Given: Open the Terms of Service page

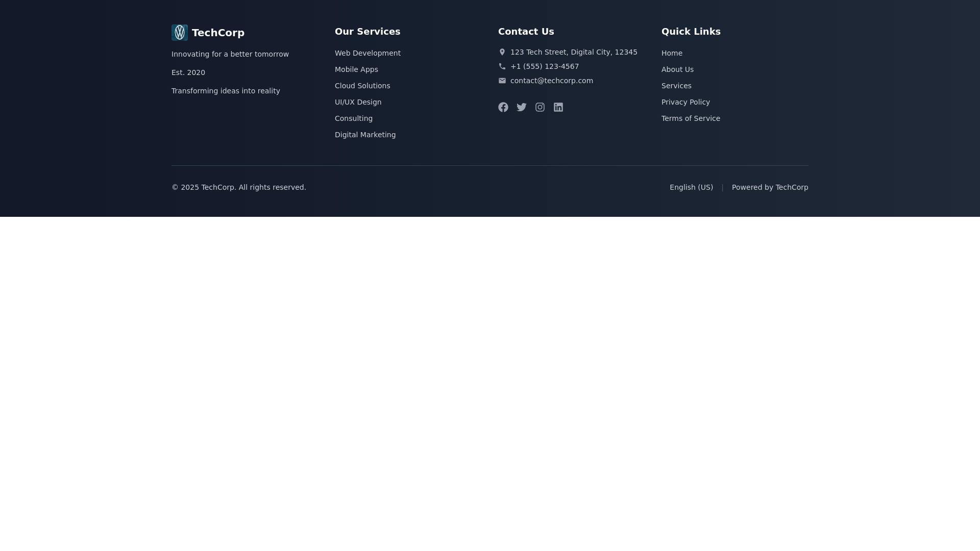Looking at the screenshot, I should click(x=691, y=118).
